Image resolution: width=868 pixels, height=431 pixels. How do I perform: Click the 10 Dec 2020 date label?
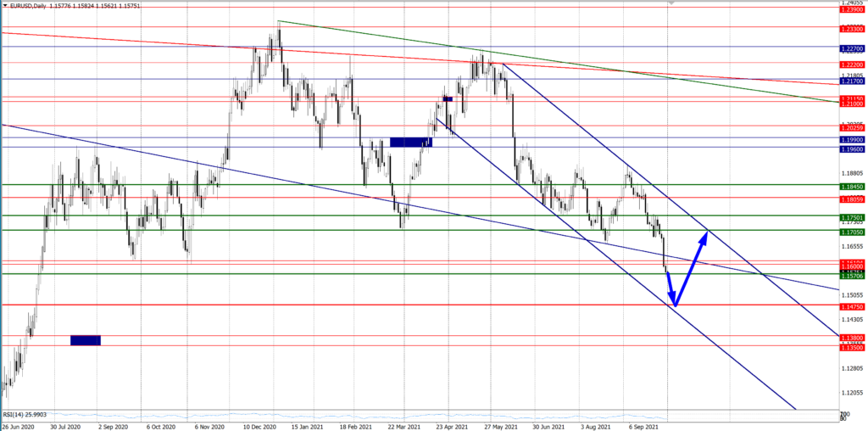tap(258, 427)
